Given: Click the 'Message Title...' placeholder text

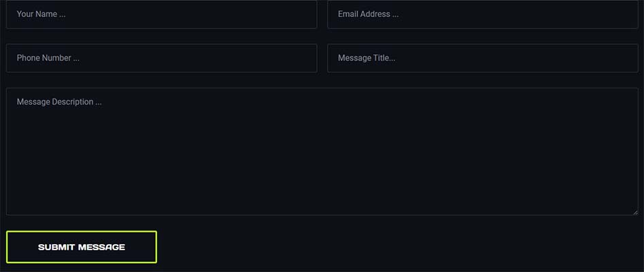Looking at the screenshot, I should [367, 58].
